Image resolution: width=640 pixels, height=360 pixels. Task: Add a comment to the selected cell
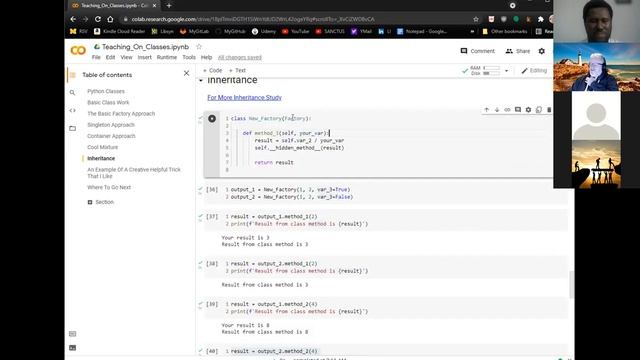click(x=518, y=110)
